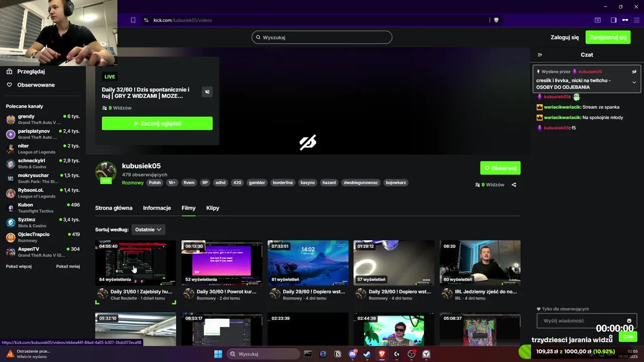
Task: Open OBS Studio taskbar icon
Action: tap(412, 354)
